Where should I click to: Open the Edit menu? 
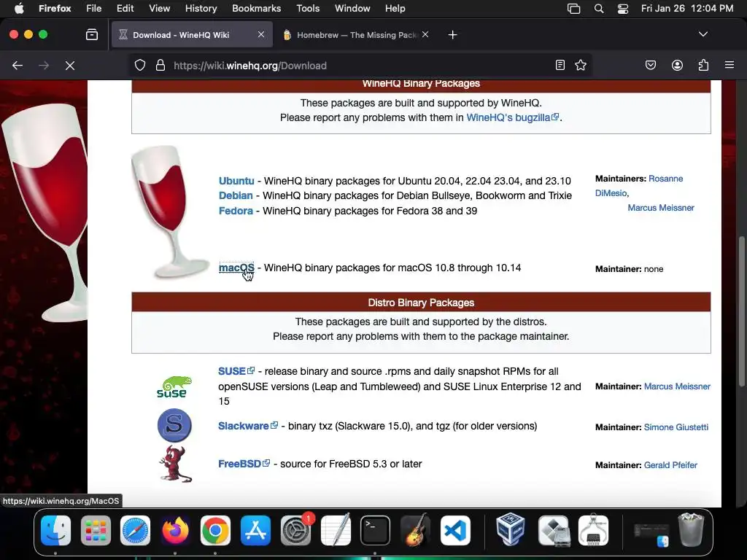[125, 8]
